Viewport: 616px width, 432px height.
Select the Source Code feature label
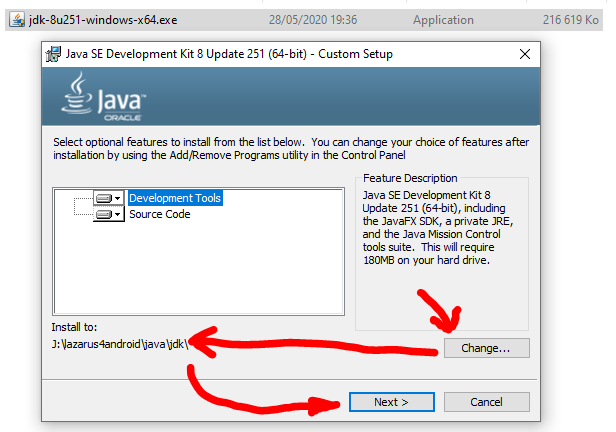click(x=159, y=214)
